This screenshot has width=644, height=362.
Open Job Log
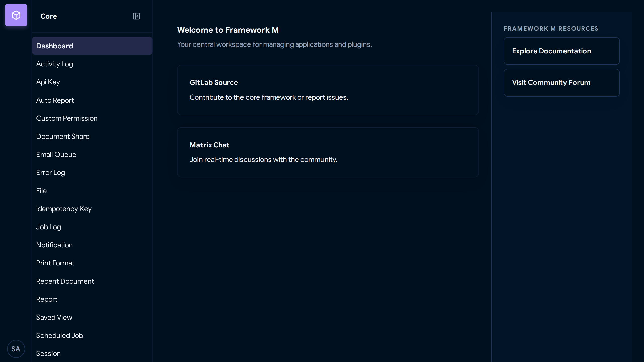pyautogui.click(x=92, y=227)
